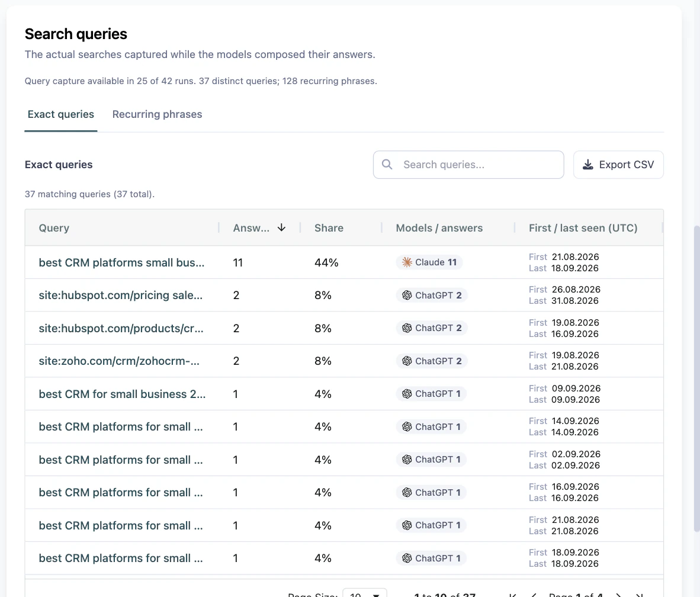Open the Page Size dropdown showing 10
The image size is (700, 597).
pyautogui.click(x=365, y=593)
